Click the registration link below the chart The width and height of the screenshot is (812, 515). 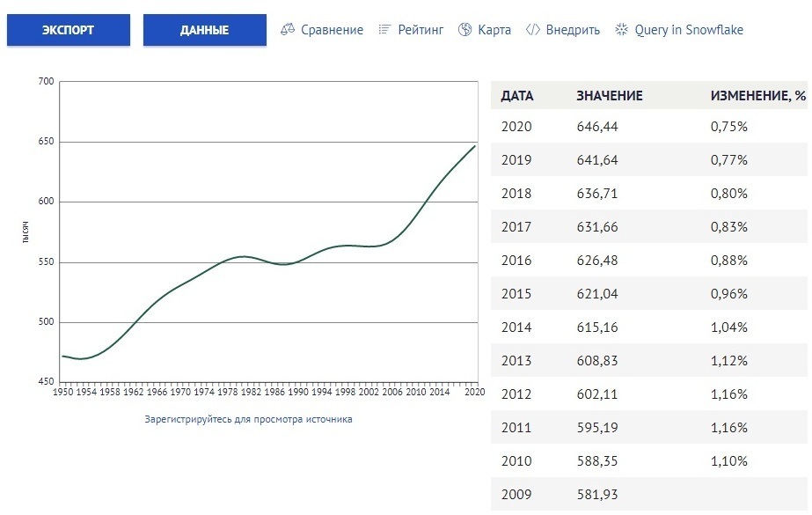pos(248,419)
